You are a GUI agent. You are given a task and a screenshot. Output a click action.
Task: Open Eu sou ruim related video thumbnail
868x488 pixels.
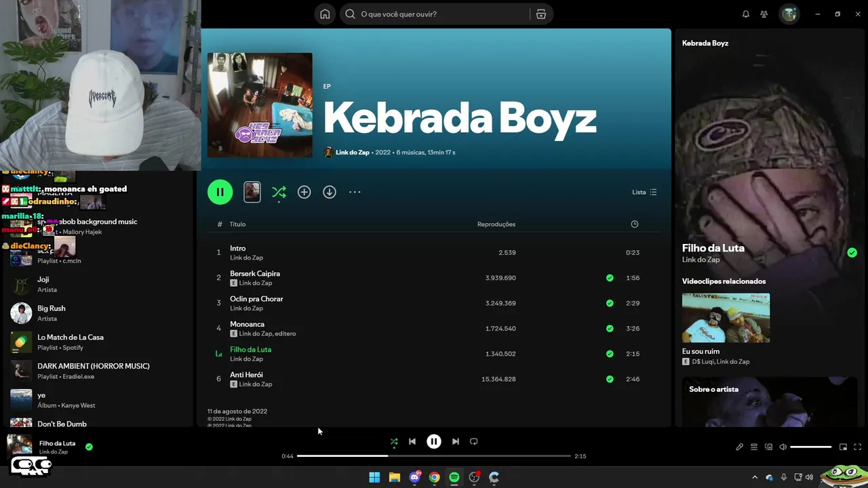(x=726, y=318)
